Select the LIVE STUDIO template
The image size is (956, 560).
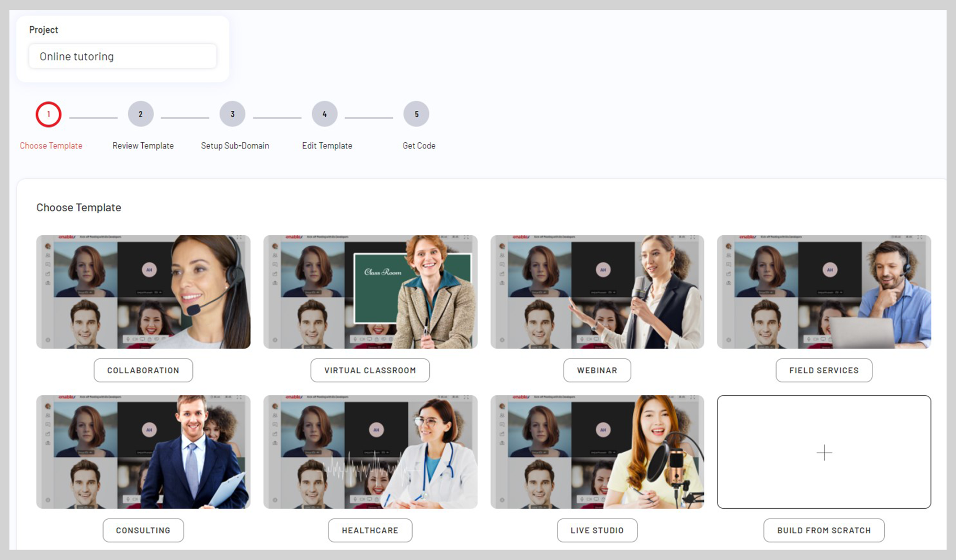point(597,530)
